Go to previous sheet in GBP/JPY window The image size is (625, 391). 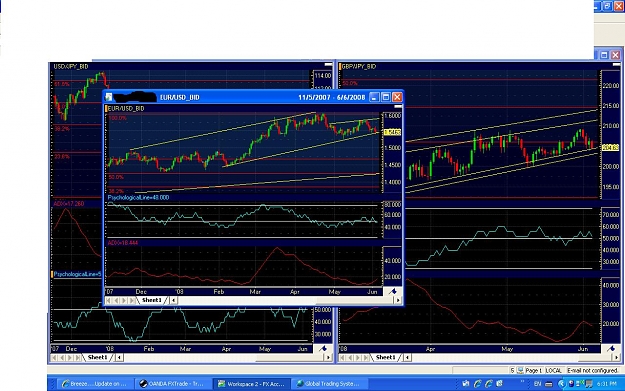tap(350, 358)
